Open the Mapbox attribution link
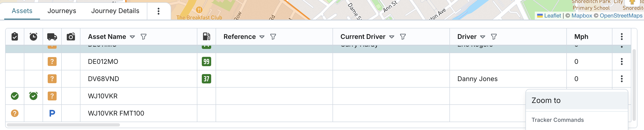The height and width of the screenshot is (130, 644). (x=582, y=16)
